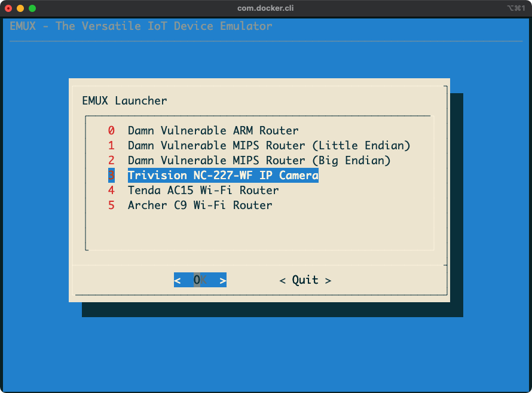Click the EMUX header banner text

140,26
